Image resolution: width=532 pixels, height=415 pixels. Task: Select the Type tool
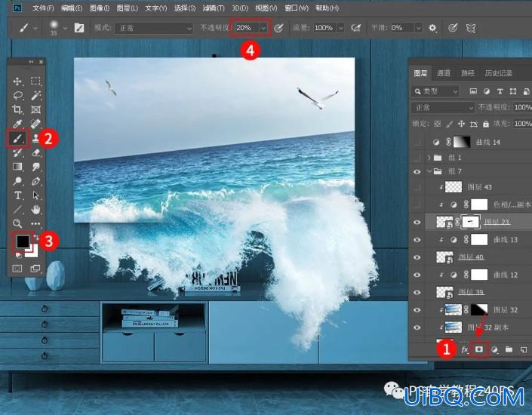[17, 195]
